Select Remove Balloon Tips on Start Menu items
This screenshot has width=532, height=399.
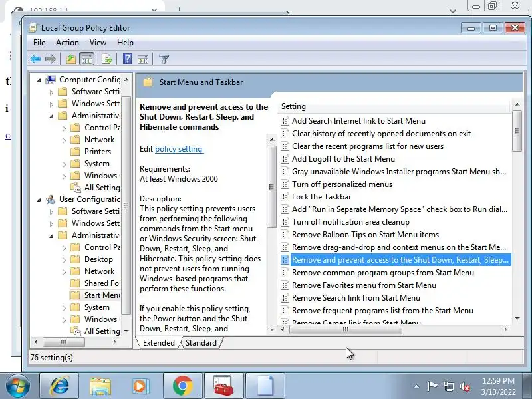(365, 235)
